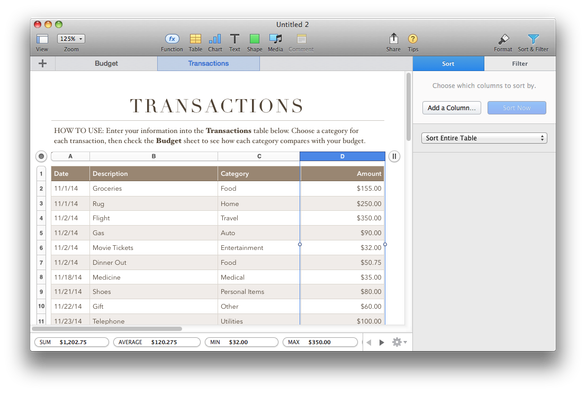586x393 pixels.
Task: Open the Share menu
Action: tap(393, 38)
